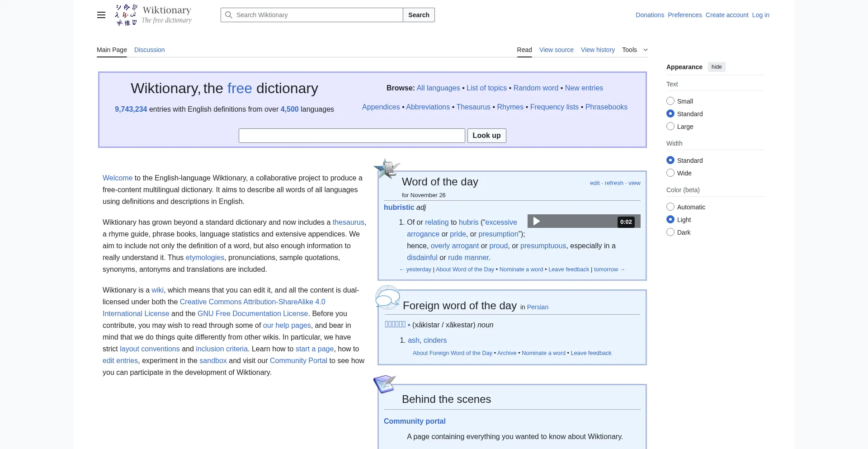Expand the Tools dropdown menu
This screenshot has height=449, width=868.
[x=635, y=50]
